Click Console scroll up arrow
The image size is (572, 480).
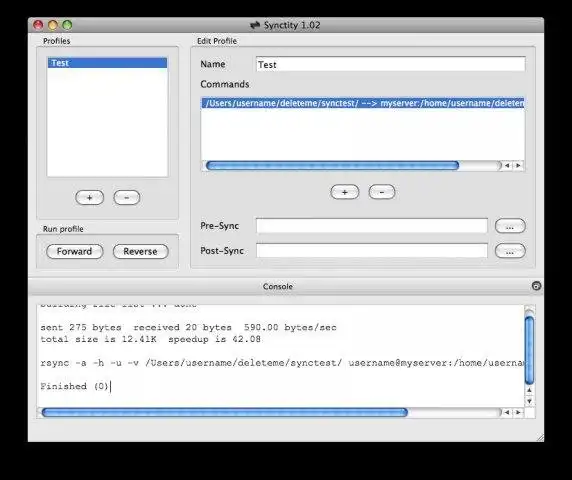pos(529,390)
